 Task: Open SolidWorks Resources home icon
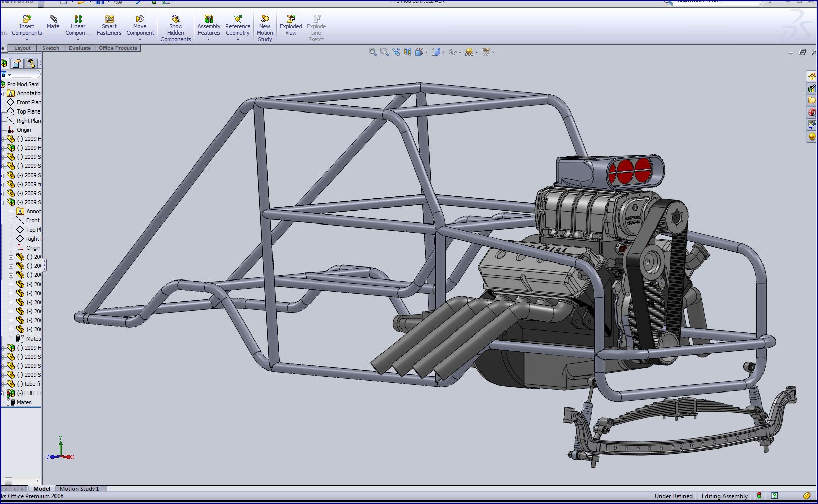811,77
